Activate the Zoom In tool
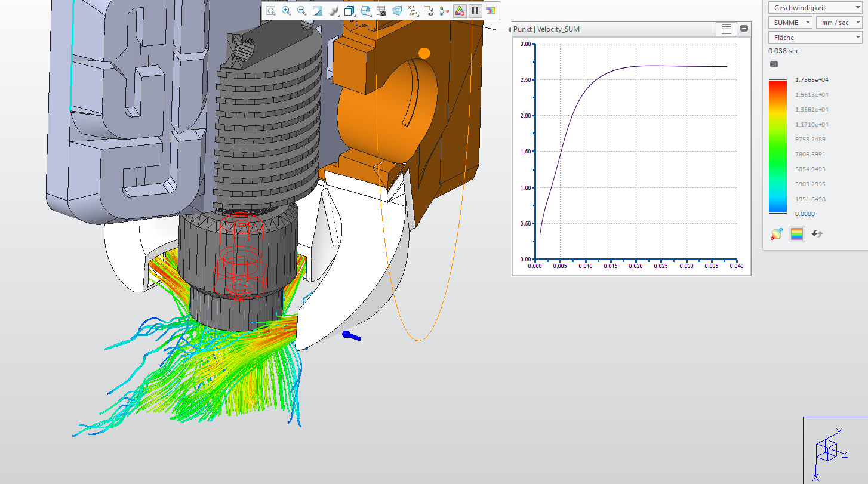 (x=286, y=10)
